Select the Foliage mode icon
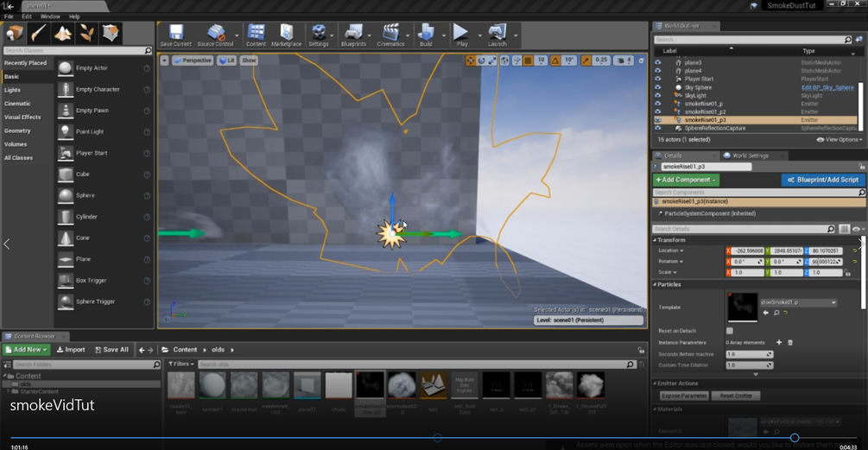This screenshot has height=450, width=868. pyautogui.click(x=86, y=33)
